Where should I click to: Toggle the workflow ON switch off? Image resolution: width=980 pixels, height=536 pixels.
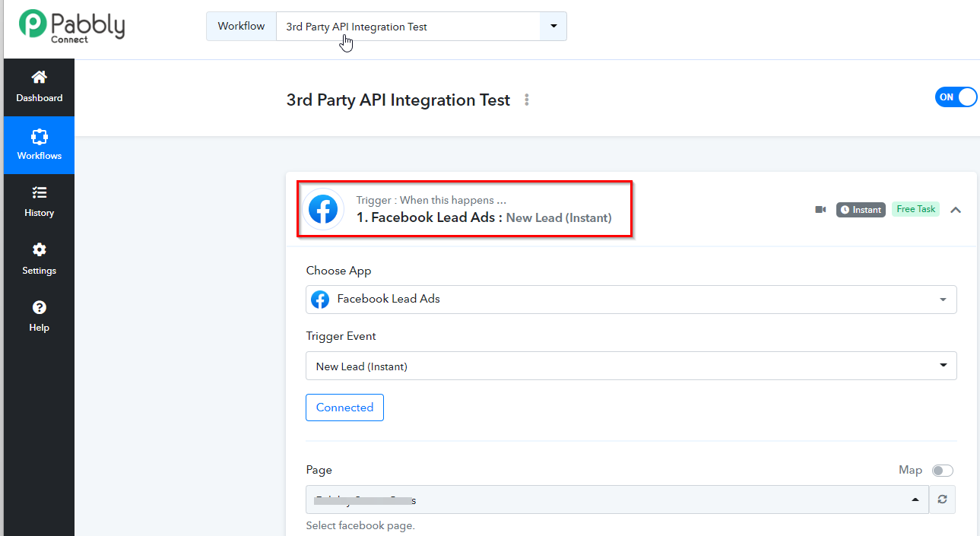[956, 97]
